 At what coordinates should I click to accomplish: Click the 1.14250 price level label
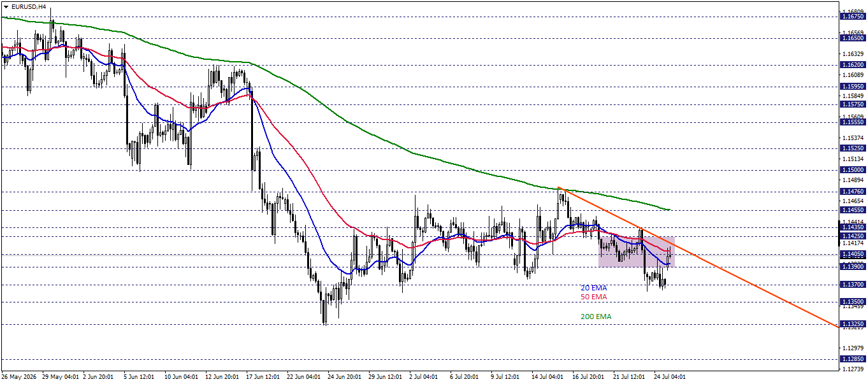tap(853, 236)
